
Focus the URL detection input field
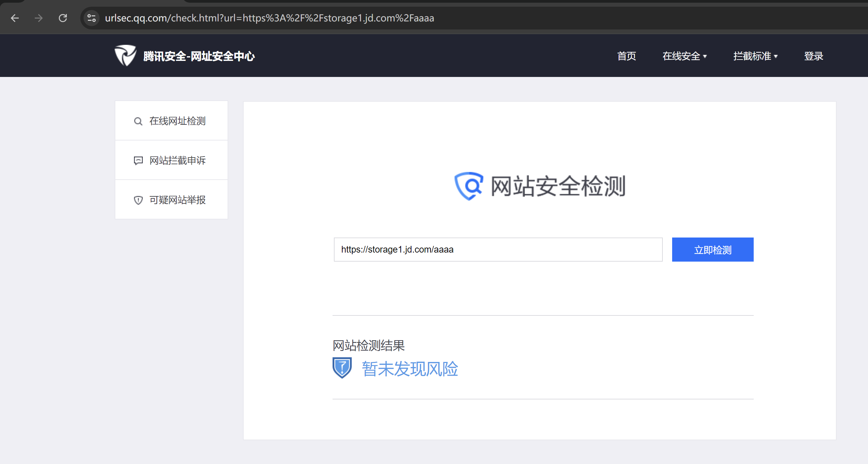[498, 250]
